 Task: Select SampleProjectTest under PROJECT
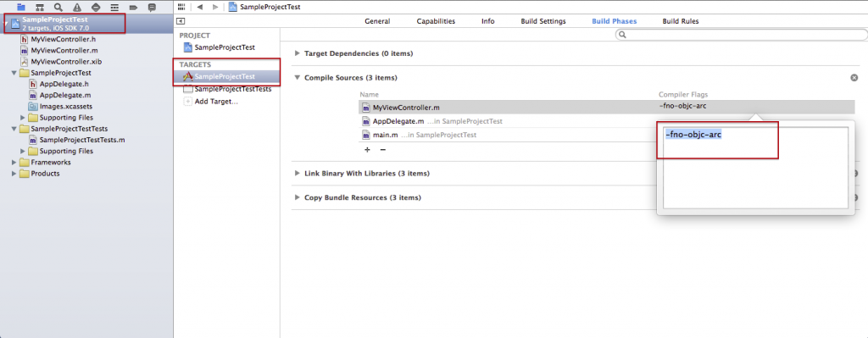[225, 47]
